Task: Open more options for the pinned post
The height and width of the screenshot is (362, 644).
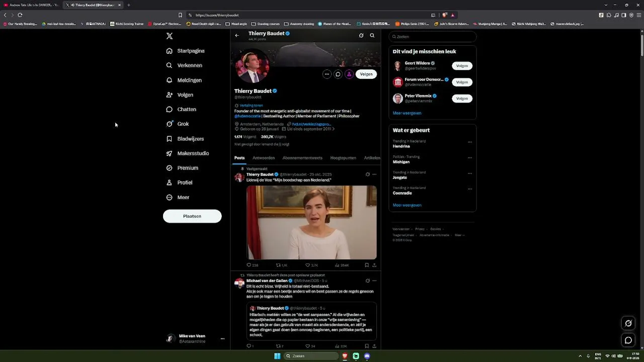Action: [x=374, y=174]
